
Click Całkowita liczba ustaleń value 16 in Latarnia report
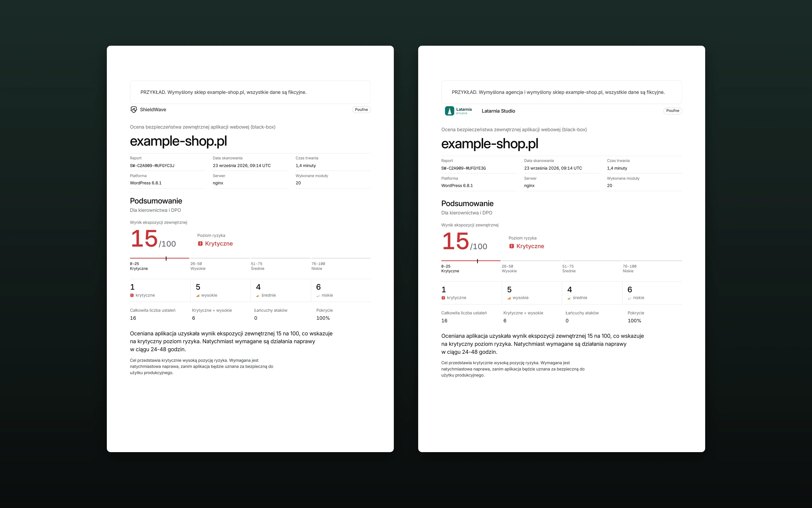(x=444, y=321)
